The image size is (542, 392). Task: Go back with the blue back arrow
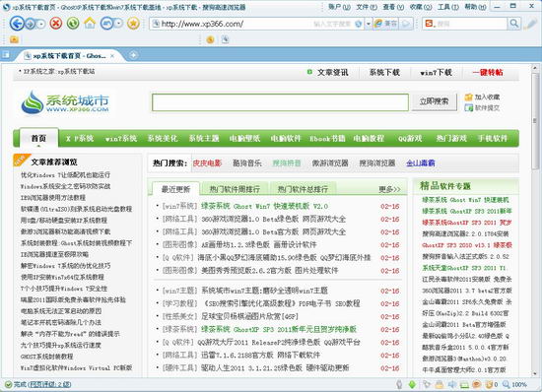(x=17, y=24)
